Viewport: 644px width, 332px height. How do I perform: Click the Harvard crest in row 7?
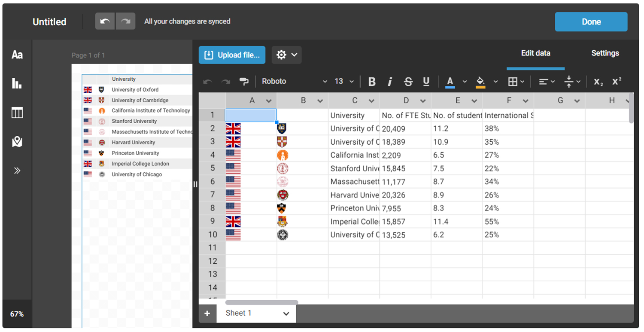[x=283, y=195]
